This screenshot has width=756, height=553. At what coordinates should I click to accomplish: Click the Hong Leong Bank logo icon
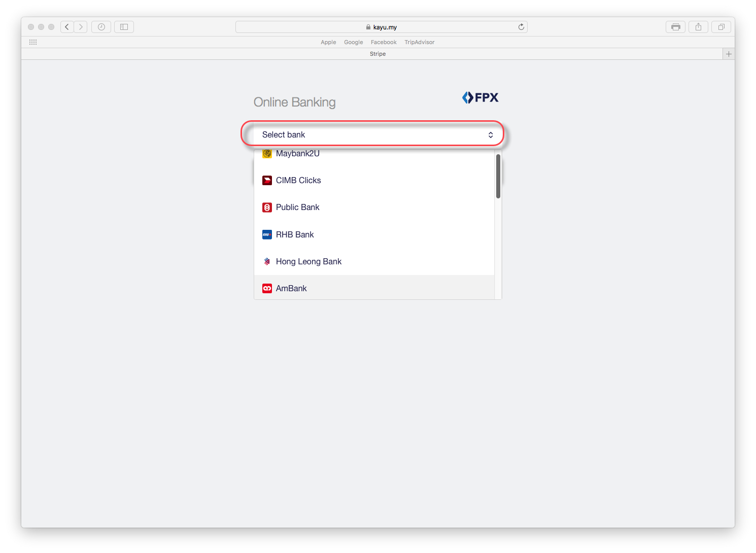267,261
